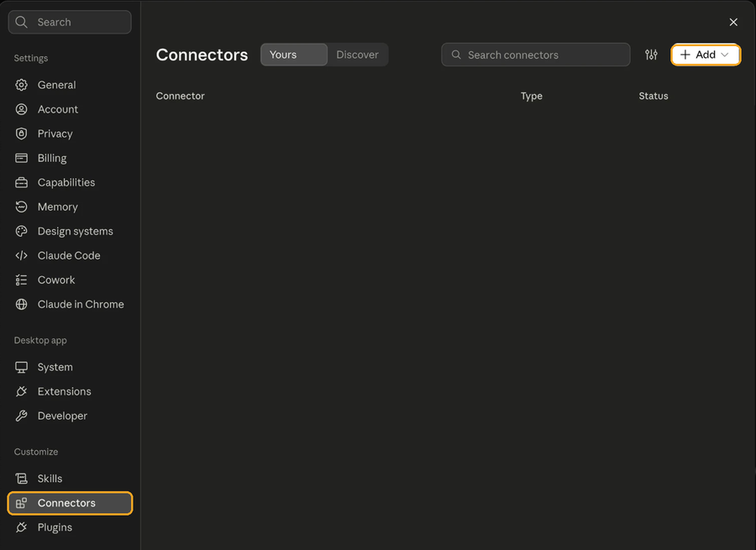This screenshot has height=550, width=756.
Task: Click the Add button label
Action: (706, 55)
